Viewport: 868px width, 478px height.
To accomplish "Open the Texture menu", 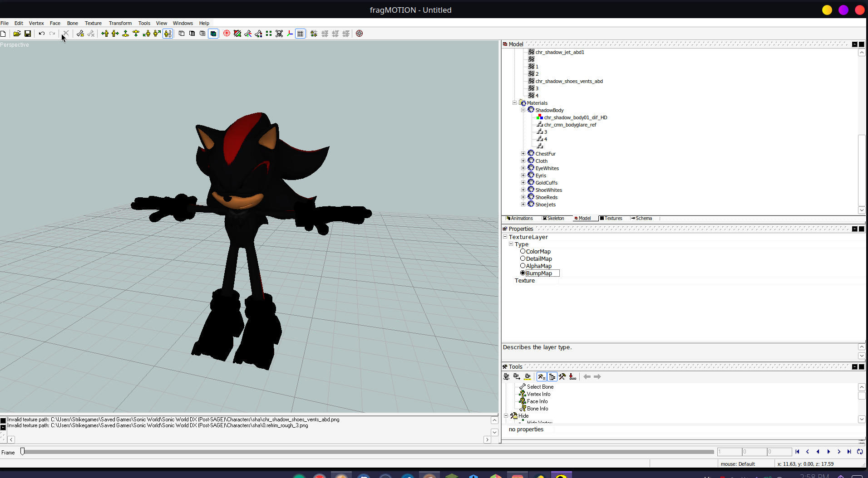I will pyautogui.click(x=93, y=23).
